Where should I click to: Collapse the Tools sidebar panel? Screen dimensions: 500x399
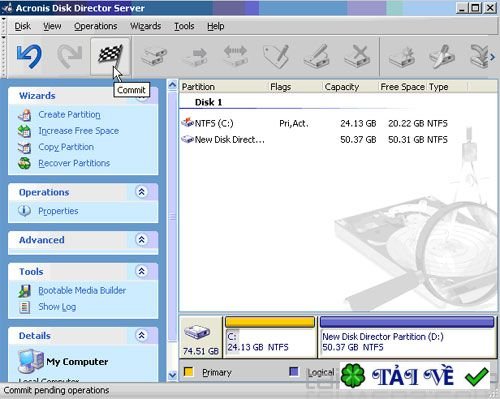pos(142,271)
